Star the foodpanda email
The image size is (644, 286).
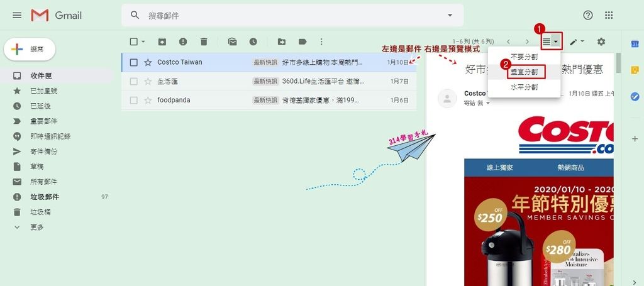point(148,100)
